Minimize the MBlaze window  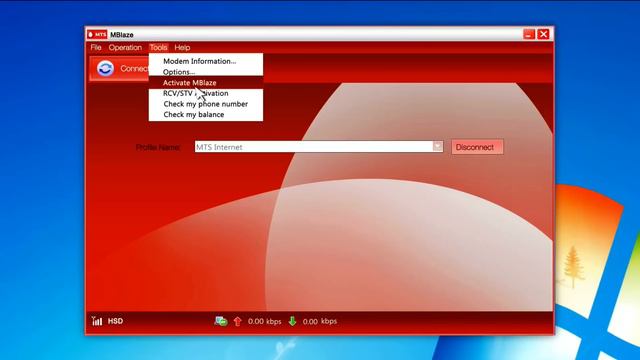pos(529,34)
